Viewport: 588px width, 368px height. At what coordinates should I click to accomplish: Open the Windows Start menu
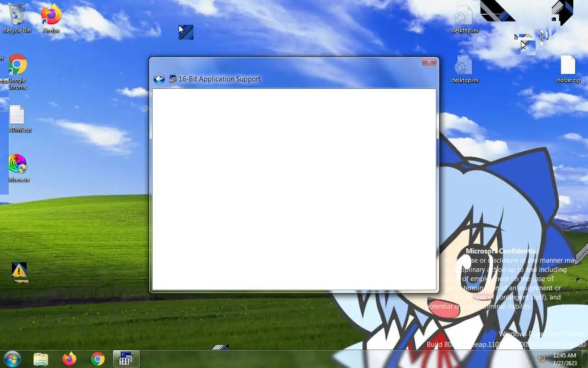click(x=12, y=359)
